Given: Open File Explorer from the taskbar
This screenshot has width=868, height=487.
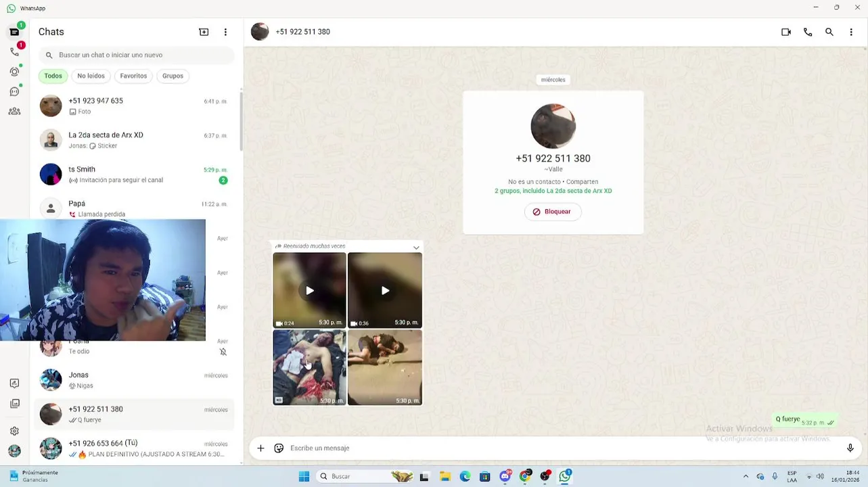Looking at the screenshot, I should click(x=444, y=476).
